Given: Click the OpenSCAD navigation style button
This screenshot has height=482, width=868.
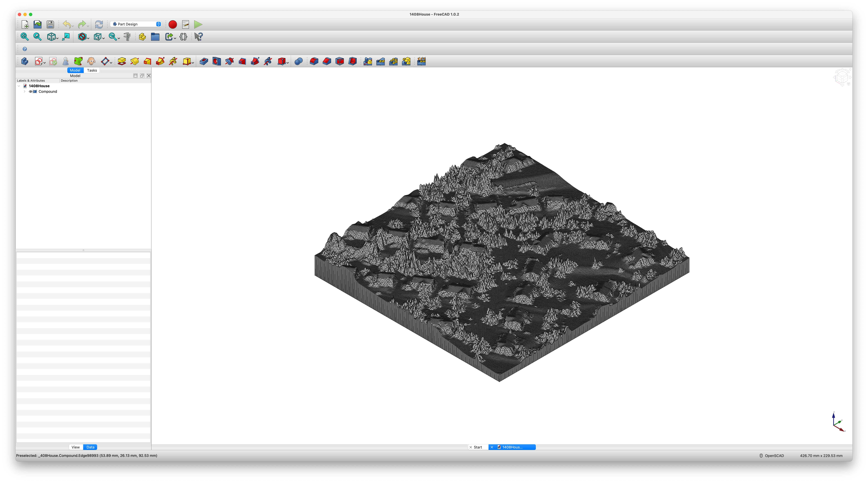Looking at the screenshot, I should tap(772, 456).
